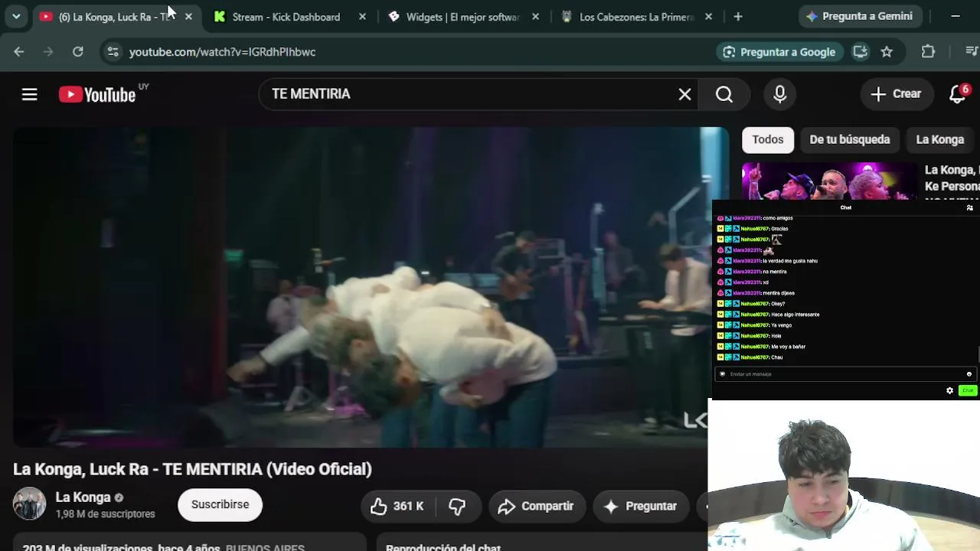
Task: Close the La Konga YouTube tab
Action: (x=188, y=17)
